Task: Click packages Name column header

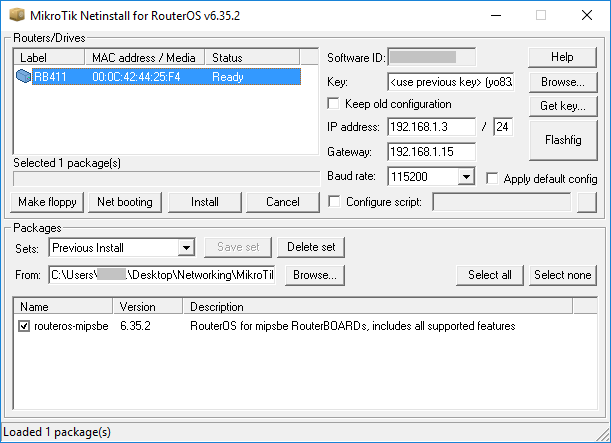Action: click(63, 307)
